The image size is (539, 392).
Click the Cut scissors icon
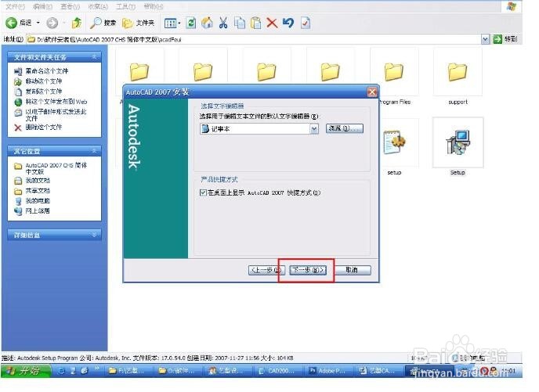223,23
